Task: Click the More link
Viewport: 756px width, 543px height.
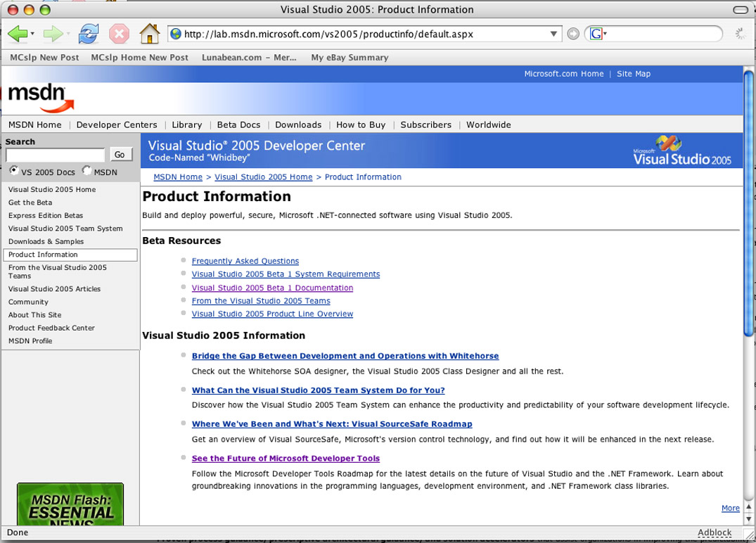Action: [731, 509]
